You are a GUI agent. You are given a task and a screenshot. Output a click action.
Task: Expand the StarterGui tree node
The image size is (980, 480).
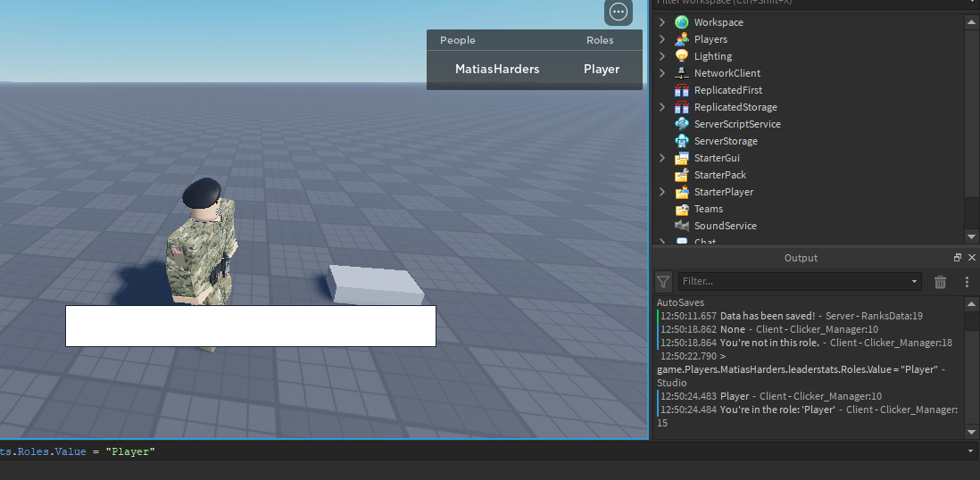(662, 158)
